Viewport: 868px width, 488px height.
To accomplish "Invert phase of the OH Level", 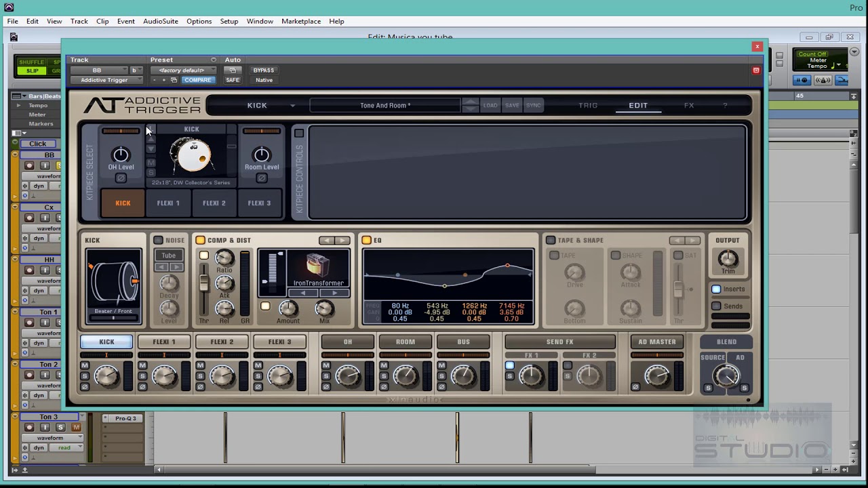I will coord(121,178).
